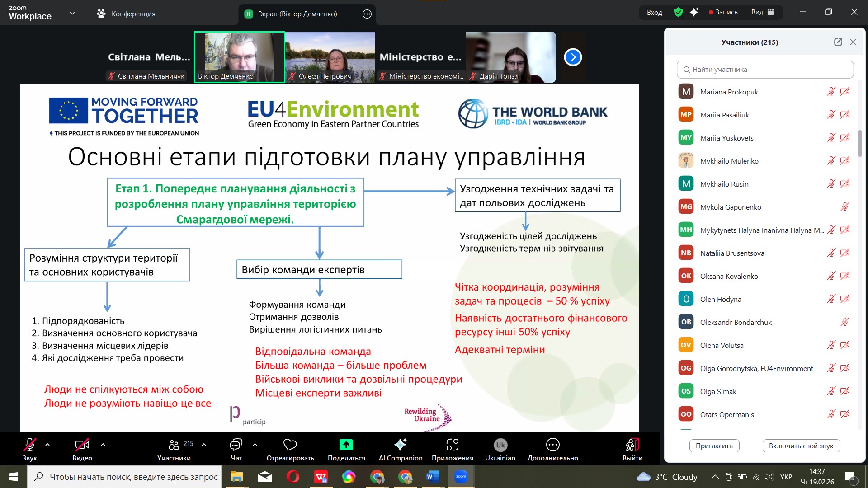Toggle the participants panel (Участники)

[x=174, y=445]
